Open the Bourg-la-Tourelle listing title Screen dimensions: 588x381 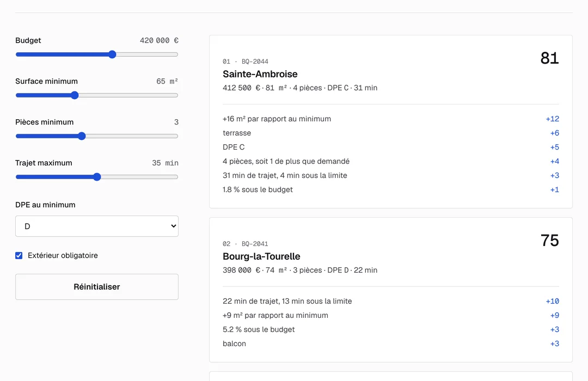coord(261,256)
